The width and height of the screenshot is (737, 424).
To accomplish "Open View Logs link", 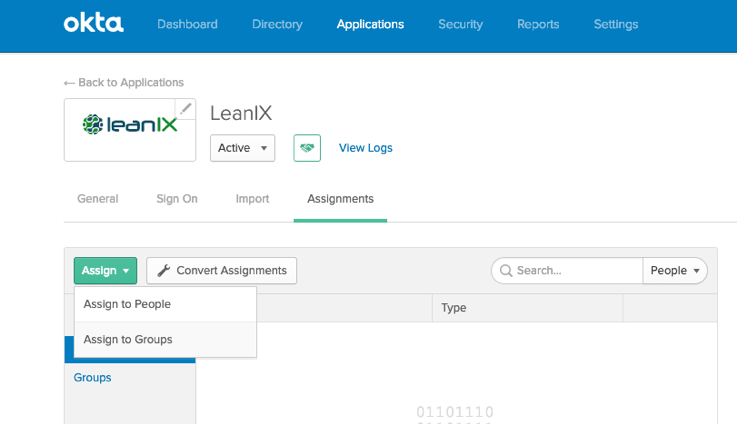I will coord(366,148).
